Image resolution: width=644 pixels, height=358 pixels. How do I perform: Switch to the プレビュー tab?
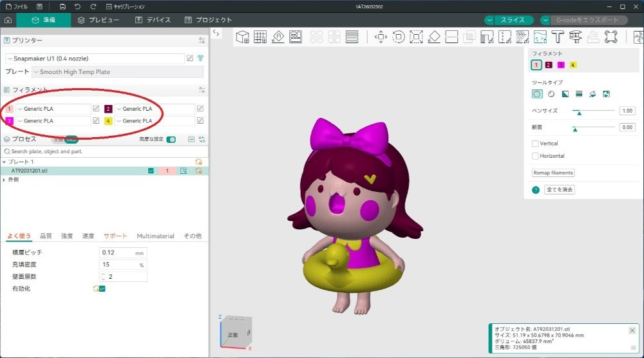pos(98,20)
